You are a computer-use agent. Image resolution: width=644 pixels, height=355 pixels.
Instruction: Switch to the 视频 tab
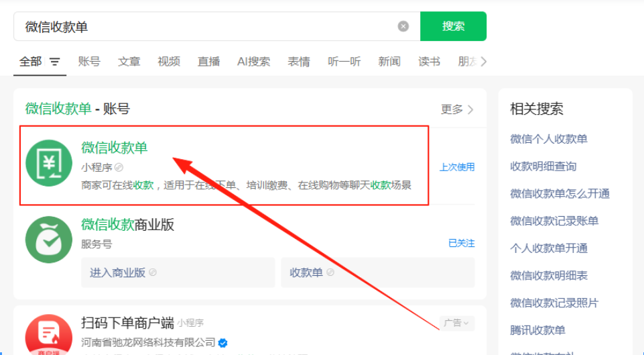[169, 61]
